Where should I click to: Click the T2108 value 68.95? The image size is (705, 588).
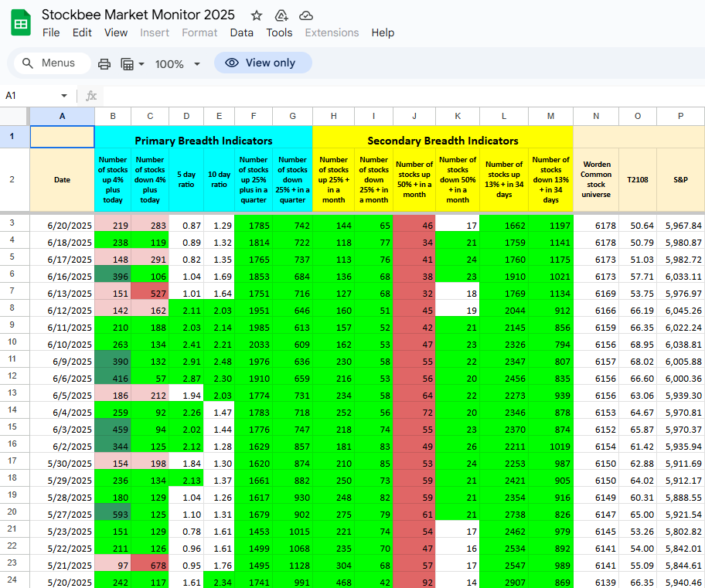638,342
